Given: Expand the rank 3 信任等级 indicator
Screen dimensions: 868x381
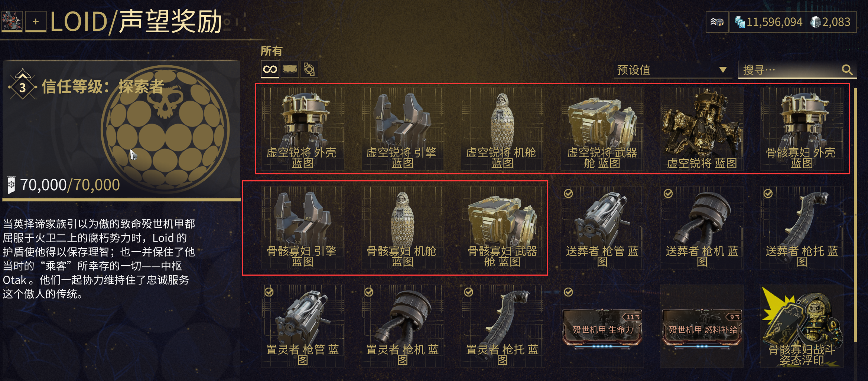Looking at the screenshot, I should coord(23,86).
